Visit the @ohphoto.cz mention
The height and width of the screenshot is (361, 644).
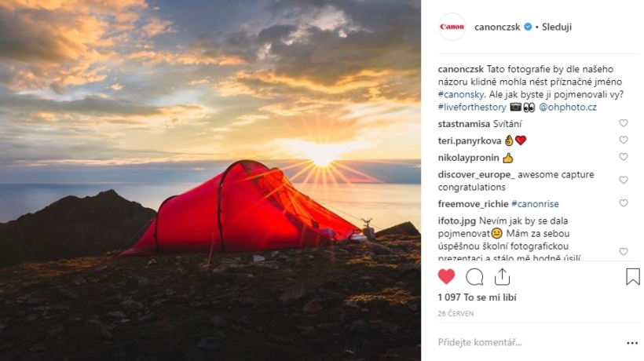tap(568, 107)
